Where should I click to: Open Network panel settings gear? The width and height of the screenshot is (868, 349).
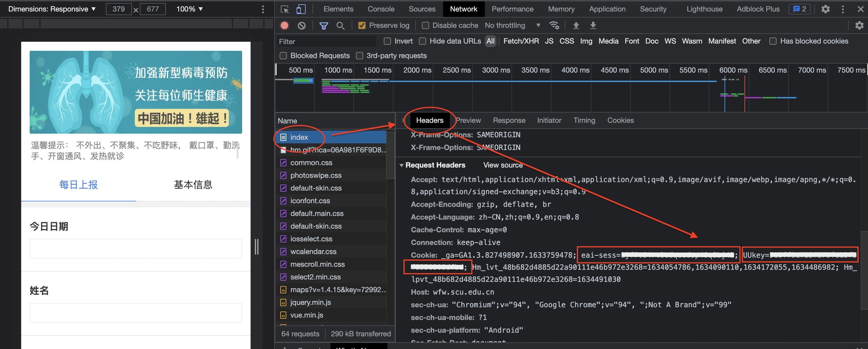pos(859,26)
